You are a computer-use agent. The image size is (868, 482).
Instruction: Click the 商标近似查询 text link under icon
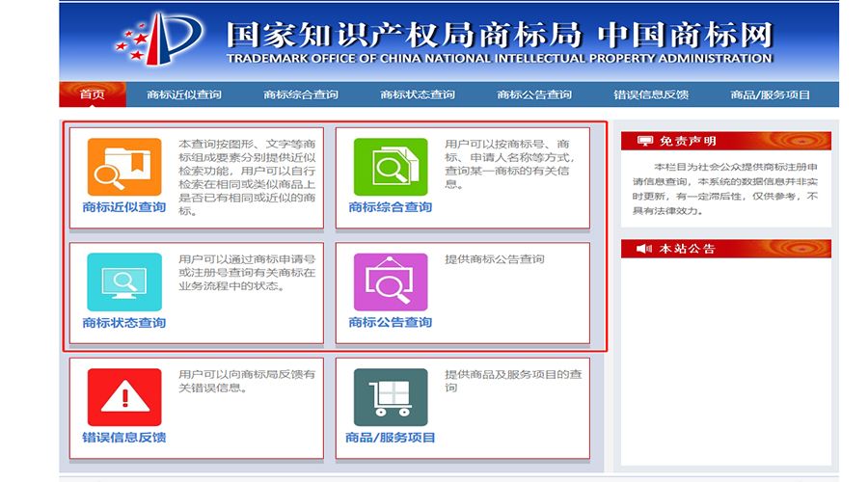123,207
